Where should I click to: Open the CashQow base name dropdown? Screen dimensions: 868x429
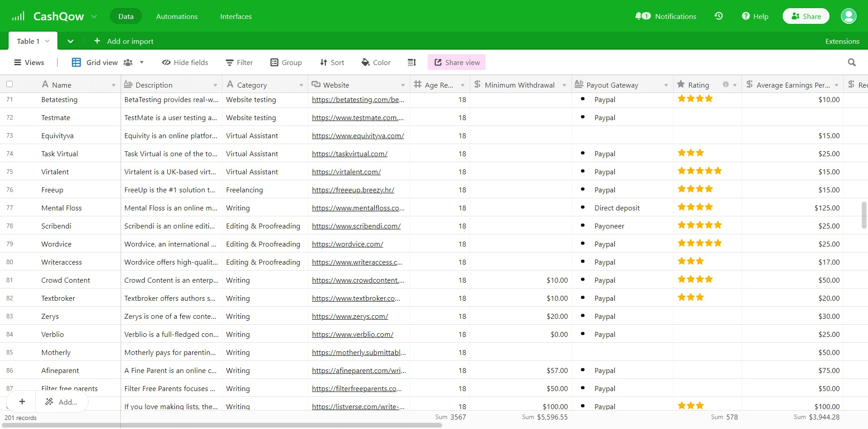coord(94,17)
